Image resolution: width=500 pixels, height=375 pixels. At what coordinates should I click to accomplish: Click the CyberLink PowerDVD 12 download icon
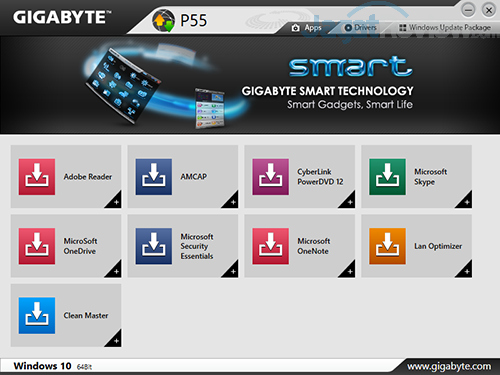click(x=271, y=177)
